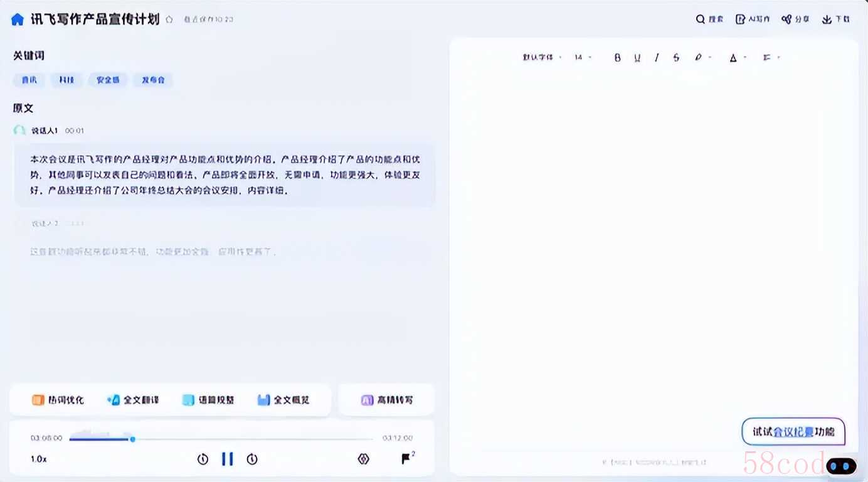
Task: Click the flag marker icon
Action: pos(406,459)
